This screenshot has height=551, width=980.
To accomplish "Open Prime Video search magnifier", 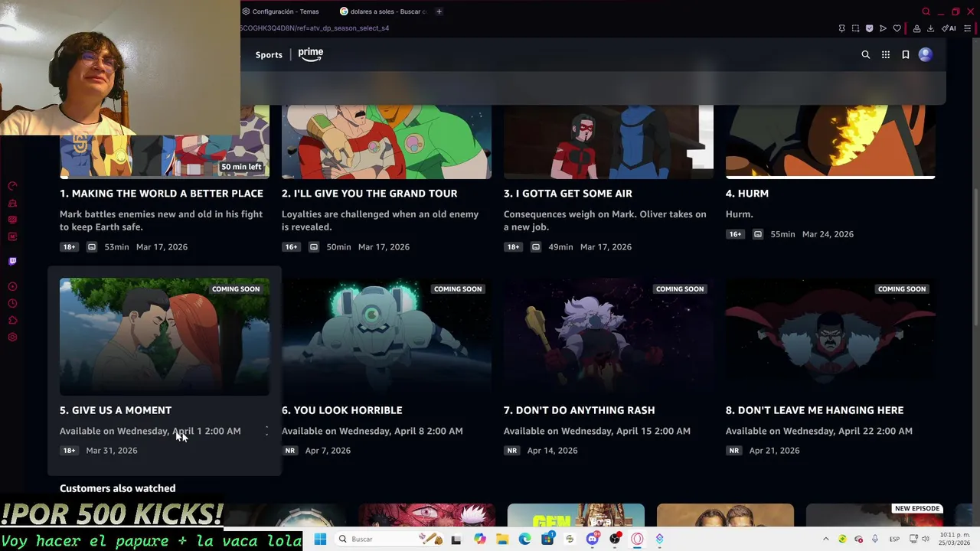I will pyautogui.click(x=866, y=54).
